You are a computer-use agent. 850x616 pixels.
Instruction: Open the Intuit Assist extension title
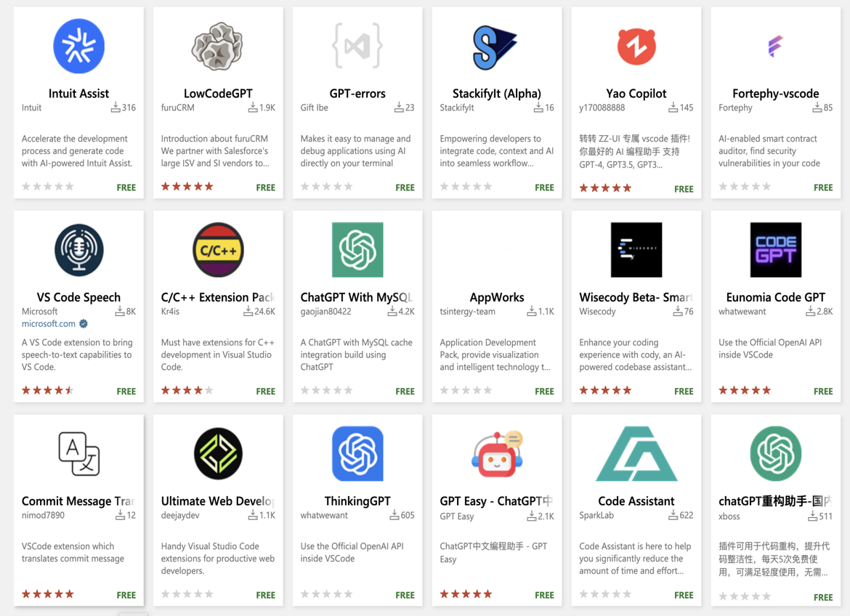[78, 93]
